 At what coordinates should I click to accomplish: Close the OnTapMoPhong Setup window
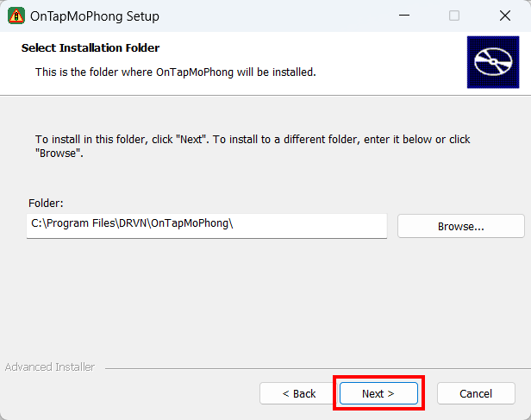tap(505, 16)
